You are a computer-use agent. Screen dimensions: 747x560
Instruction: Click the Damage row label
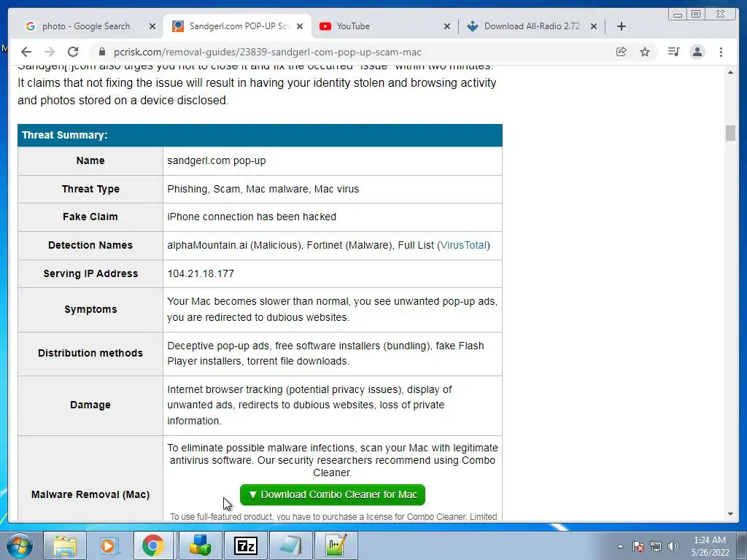pos(90,405)
